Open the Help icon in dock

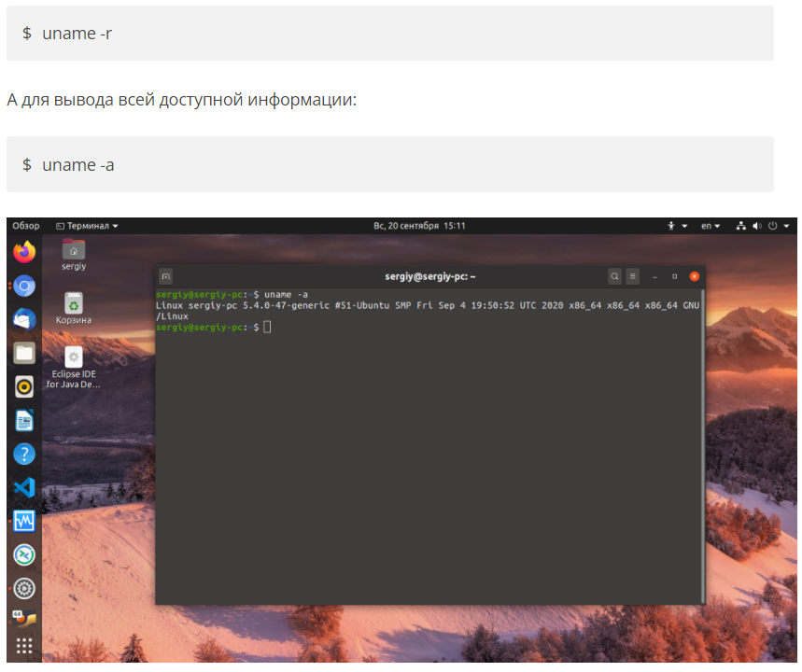click(x=24, y=454)
